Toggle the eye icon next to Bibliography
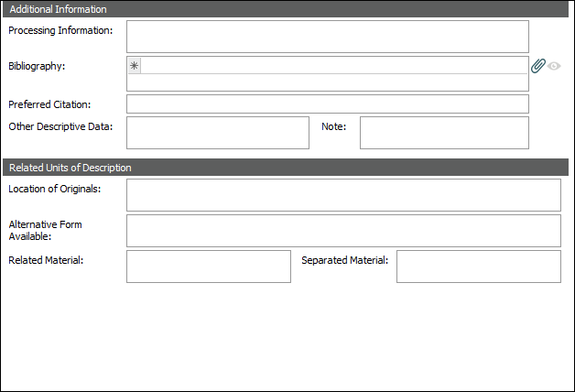 point(554,66)
